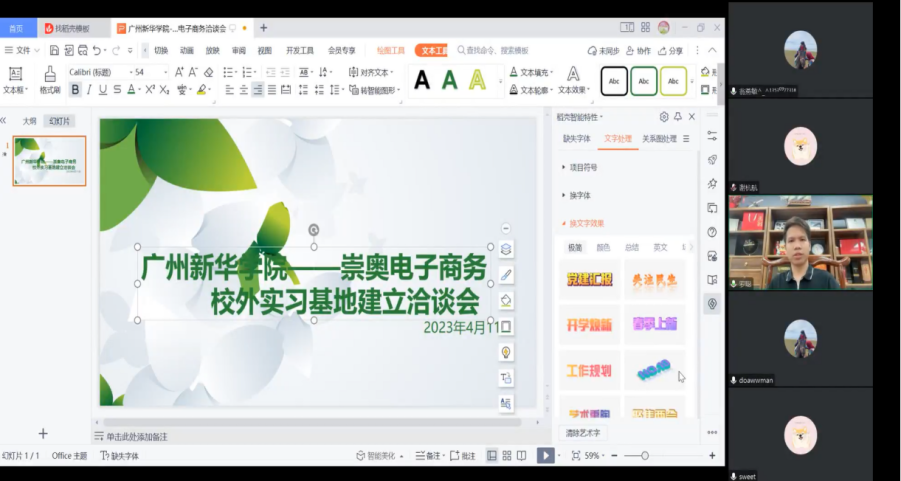
Task: Start slideshow with the play button
Action: click(545, 456)
